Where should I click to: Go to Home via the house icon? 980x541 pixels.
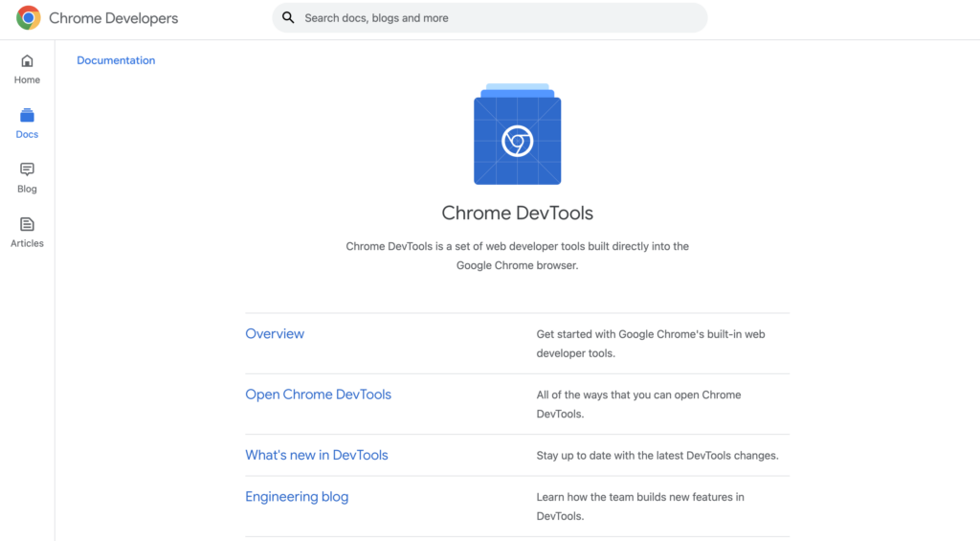[27, 61]
